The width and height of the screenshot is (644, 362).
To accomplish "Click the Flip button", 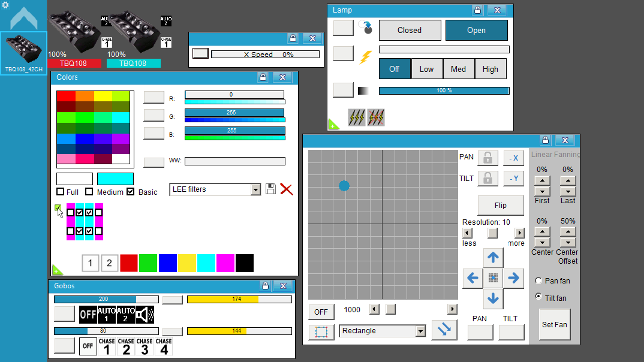I will click(501, 205).
